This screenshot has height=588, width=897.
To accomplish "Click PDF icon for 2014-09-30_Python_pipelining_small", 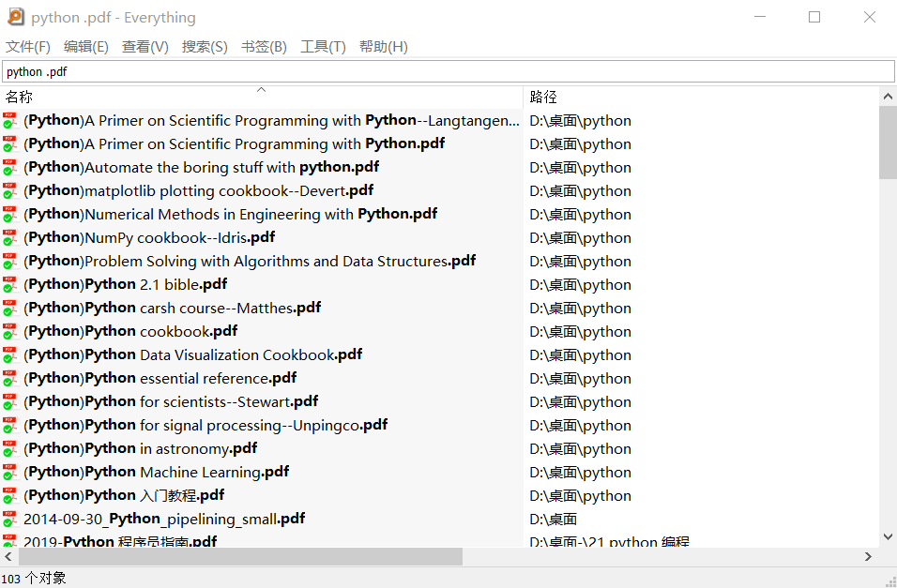I will [x=9, y=519].
